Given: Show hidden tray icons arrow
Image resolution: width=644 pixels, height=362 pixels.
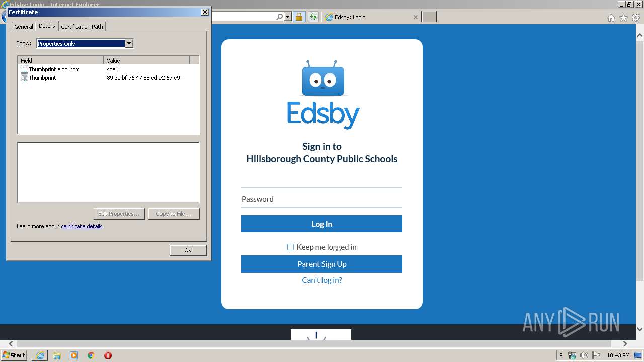Looking at the screenshot, I should pyautogui.click(x=561, y=355).
